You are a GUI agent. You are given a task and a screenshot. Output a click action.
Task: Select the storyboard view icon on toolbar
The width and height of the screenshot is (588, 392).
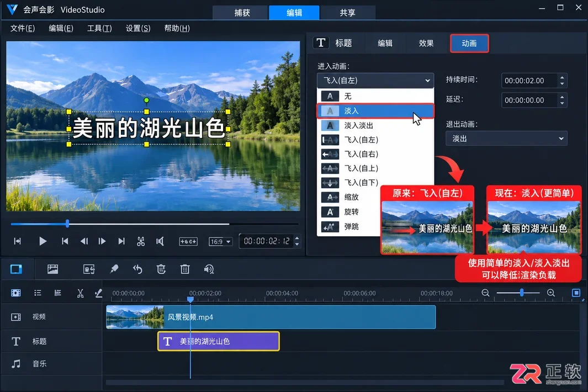(16, 269)
